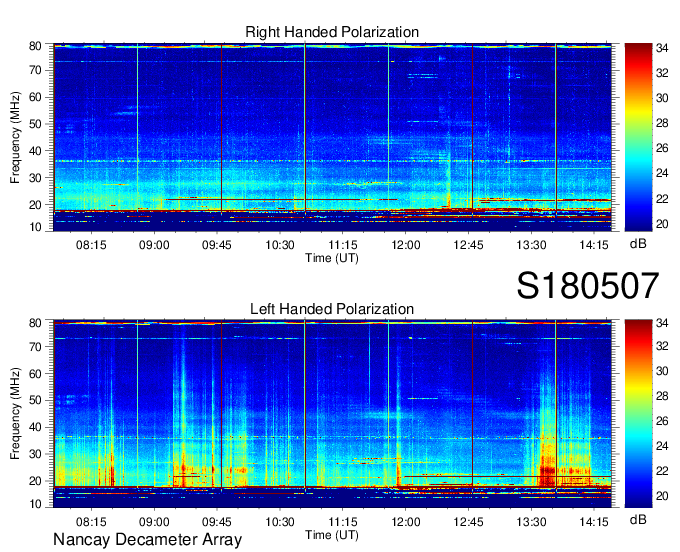This screenshot has height=552, width=680.
Task: Click the 24 dB value on the Left Handed colorbar
Action: (x=662, y=446)
